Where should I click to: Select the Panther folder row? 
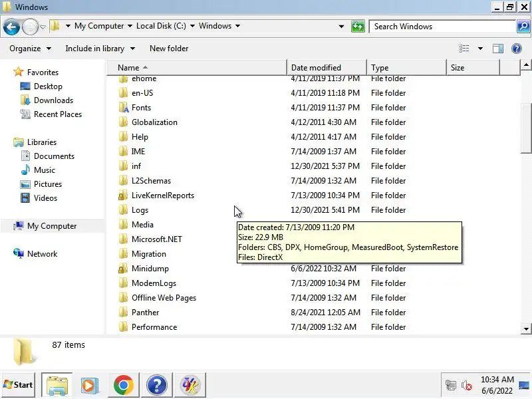(x=313, y=312)
